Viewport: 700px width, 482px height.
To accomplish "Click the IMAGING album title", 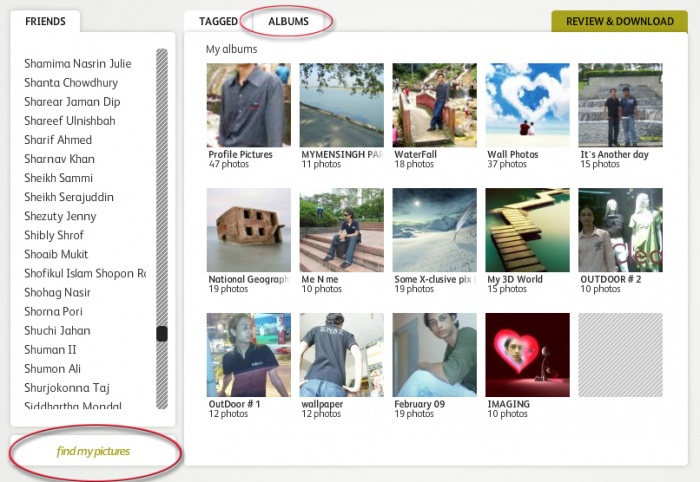I will [508, 404].
